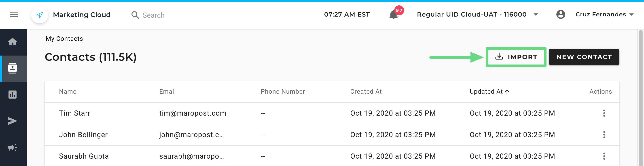Click the Import button

pyautogui.click(x=516, y=57)
